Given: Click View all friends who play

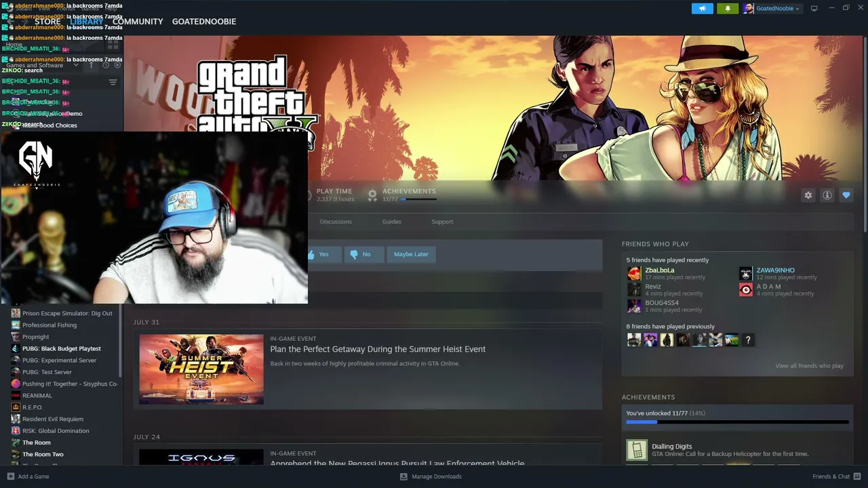Looking at the screenshot, I should [x=809, y=366].
